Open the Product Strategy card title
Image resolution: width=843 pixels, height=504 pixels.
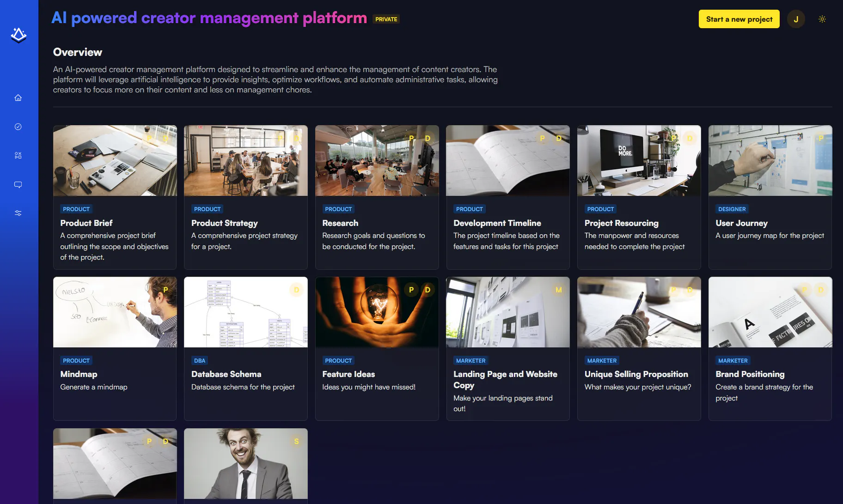tap(225, 223)
